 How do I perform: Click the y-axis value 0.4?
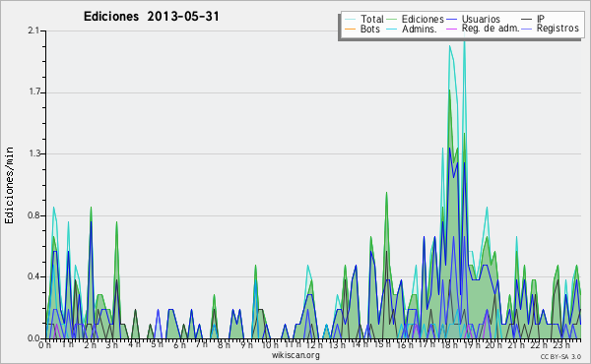33,276
